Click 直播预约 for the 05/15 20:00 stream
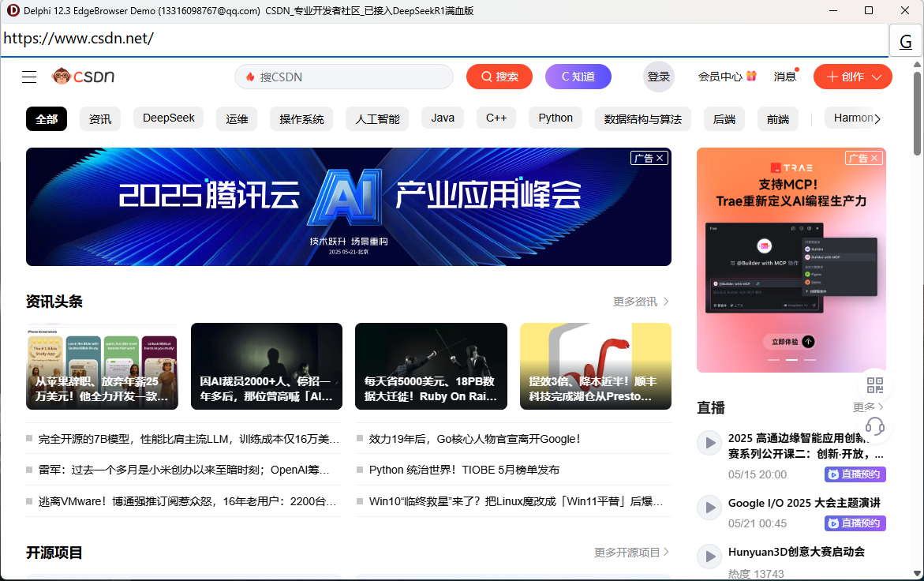This screenshot has width=924, height=581. point(855,474)
